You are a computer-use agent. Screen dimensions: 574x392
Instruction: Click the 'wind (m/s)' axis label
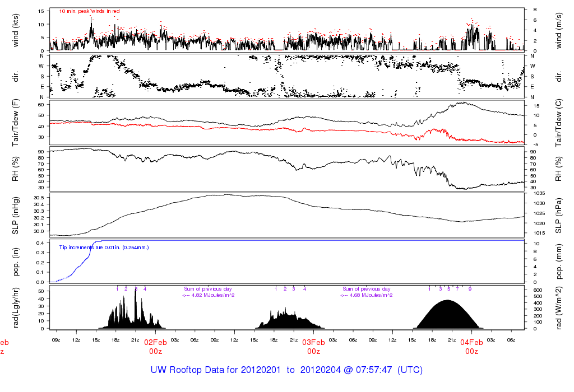(559, 30)
